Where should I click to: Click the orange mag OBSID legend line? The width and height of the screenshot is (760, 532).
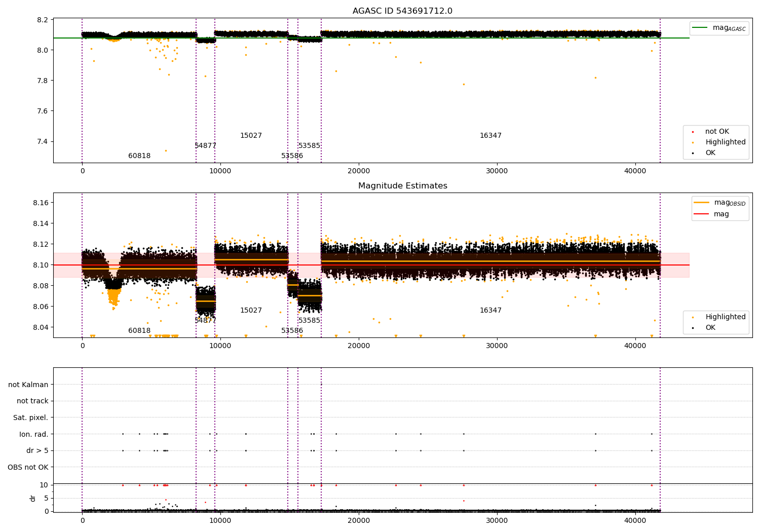(x=702, y=203)
